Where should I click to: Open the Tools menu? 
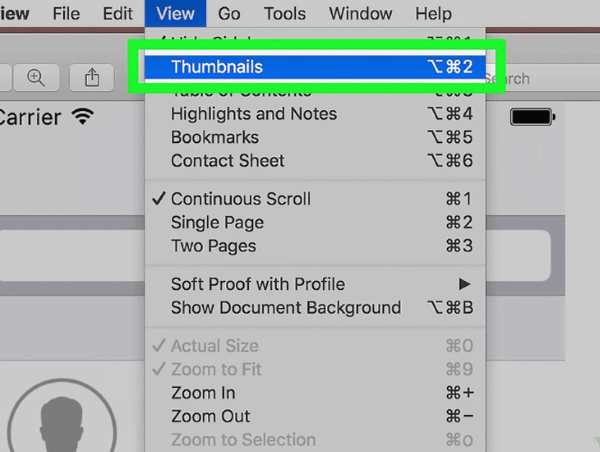(285, 14)
